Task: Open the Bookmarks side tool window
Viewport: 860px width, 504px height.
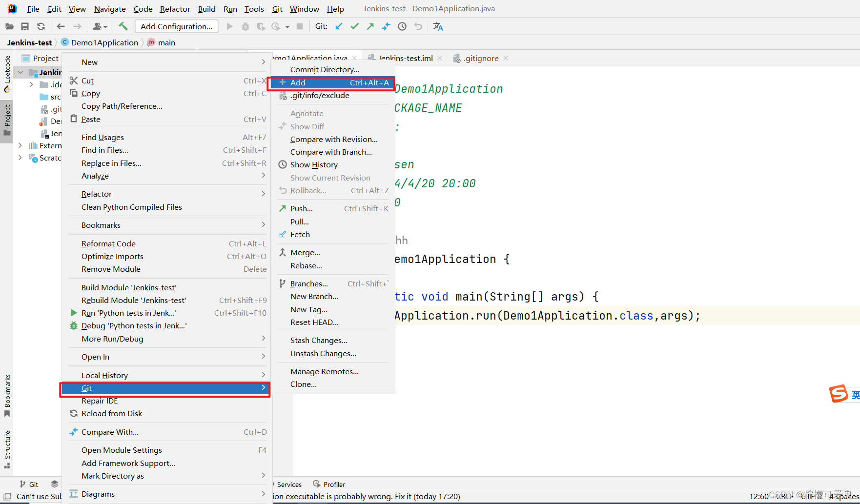Action: click(7, 396)
